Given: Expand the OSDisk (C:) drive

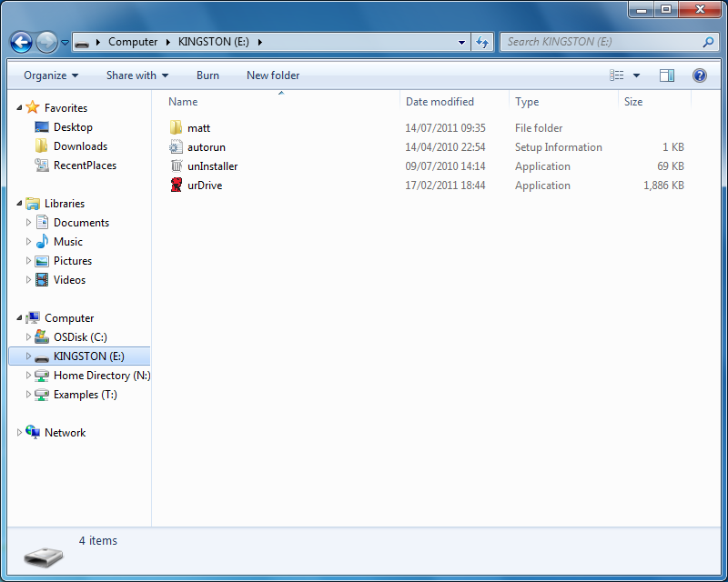Looking at the screenshot, I should click(28, 337).
